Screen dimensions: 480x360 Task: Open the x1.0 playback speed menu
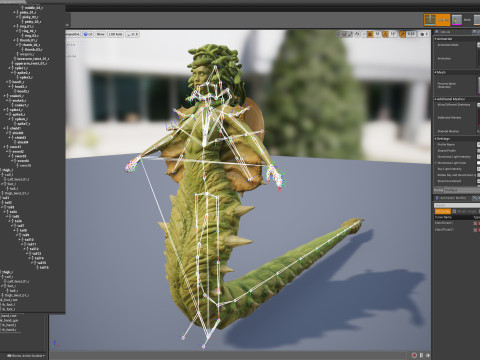coord(133,34)
